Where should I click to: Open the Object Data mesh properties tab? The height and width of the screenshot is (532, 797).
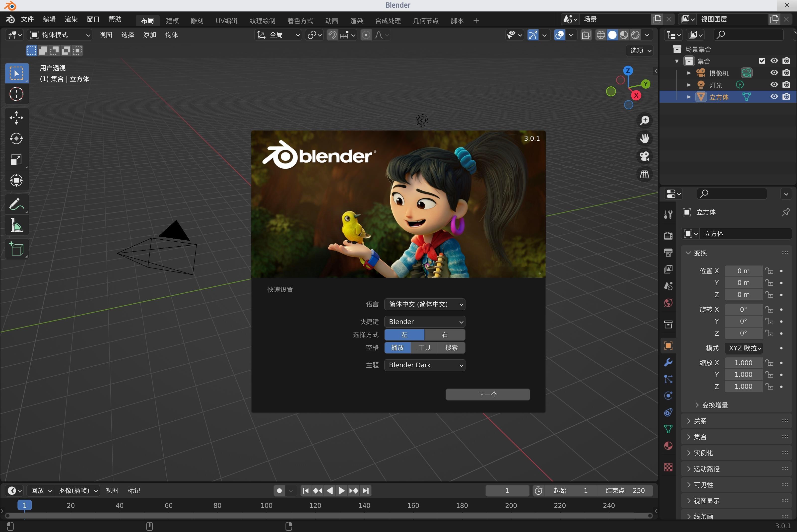[668, 429]
